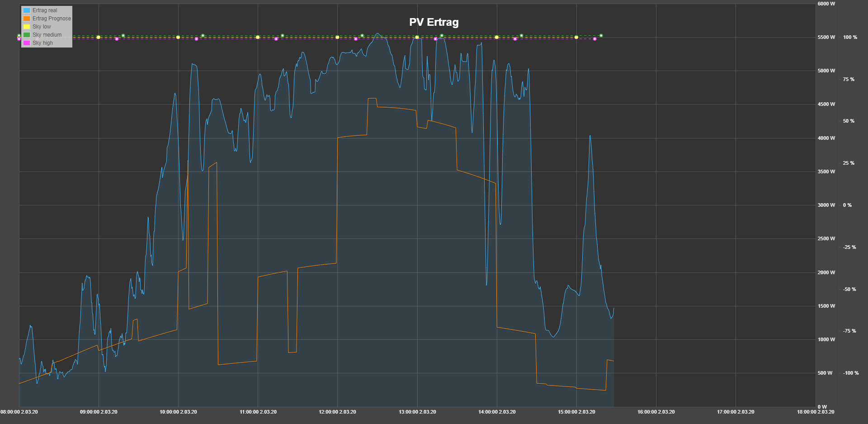Click the green Sky medium legend swatch
The height and width of the screenshot is (424, 868).
[x=27, y=35]
